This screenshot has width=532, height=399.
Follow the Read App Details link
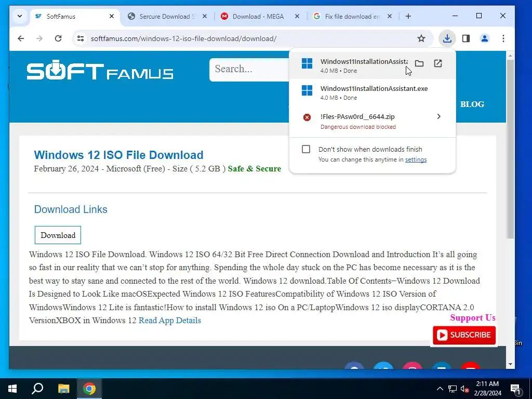170,320
